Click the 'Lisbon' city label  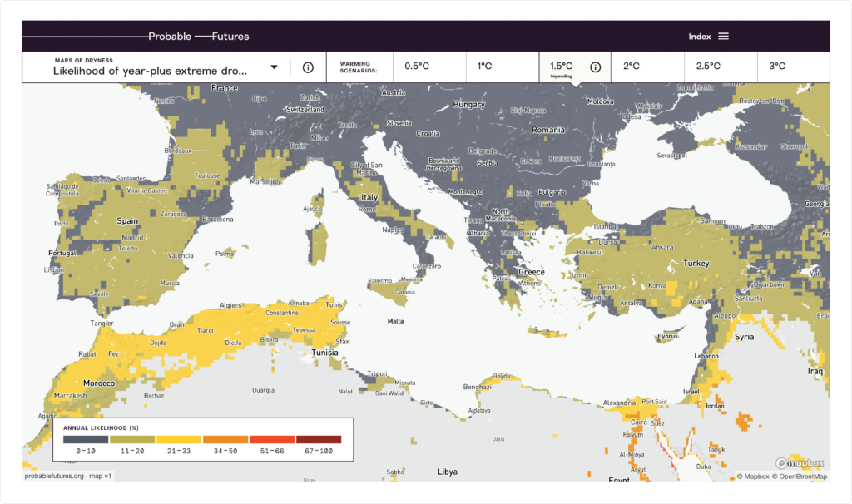click(x=54, y=270)
